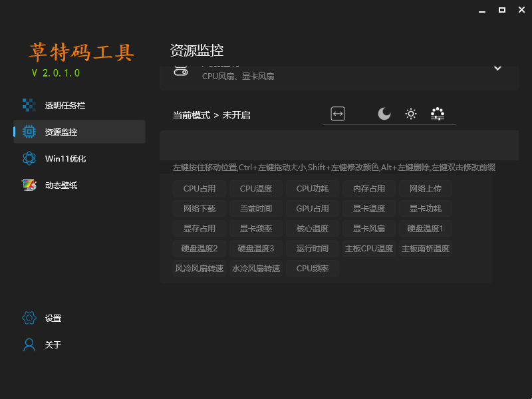Add the CPU占用 monitor tag

[x=199, y=189]
